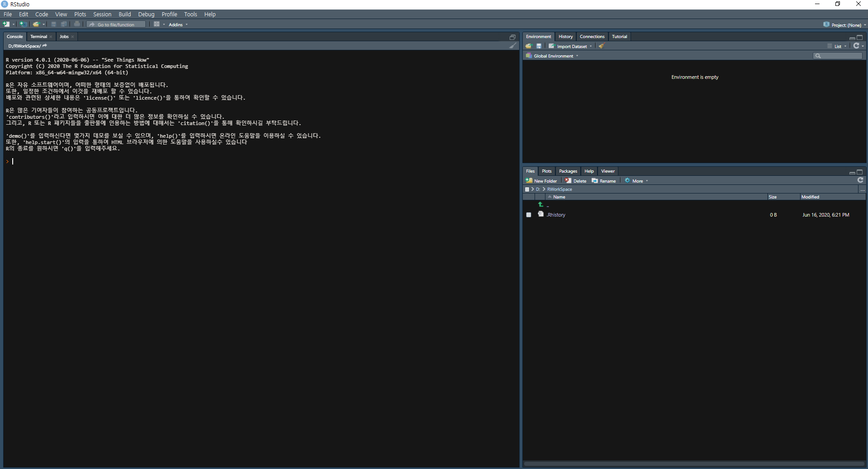Viewport: 868px width, 469px height.
Task: Open the File menu
Action: coord(8,15)
